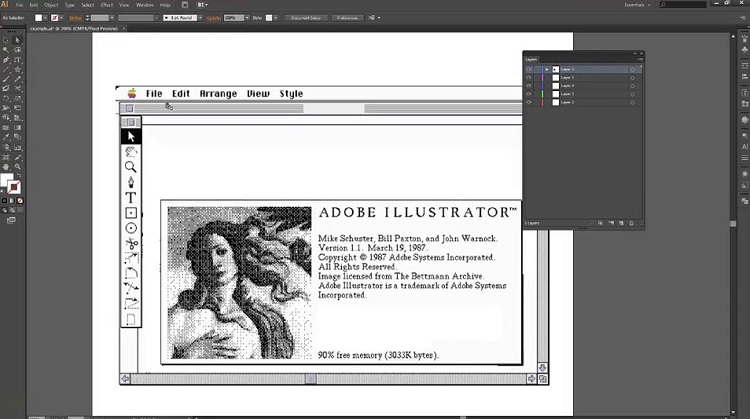750x419 pixels.
Task: Click Create New Layer icon in Layers panel
Action: [x=621, y=223]
